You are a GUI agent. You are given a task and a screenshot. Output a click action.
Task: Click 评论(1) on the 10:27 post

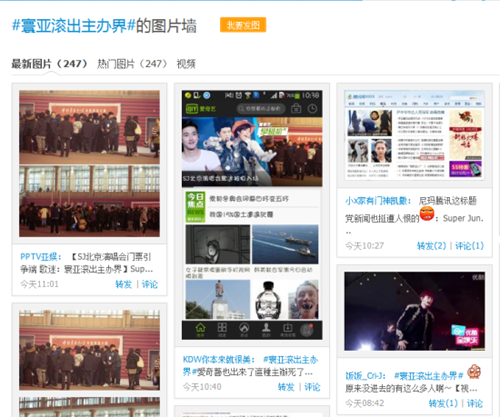pos(469,246)
